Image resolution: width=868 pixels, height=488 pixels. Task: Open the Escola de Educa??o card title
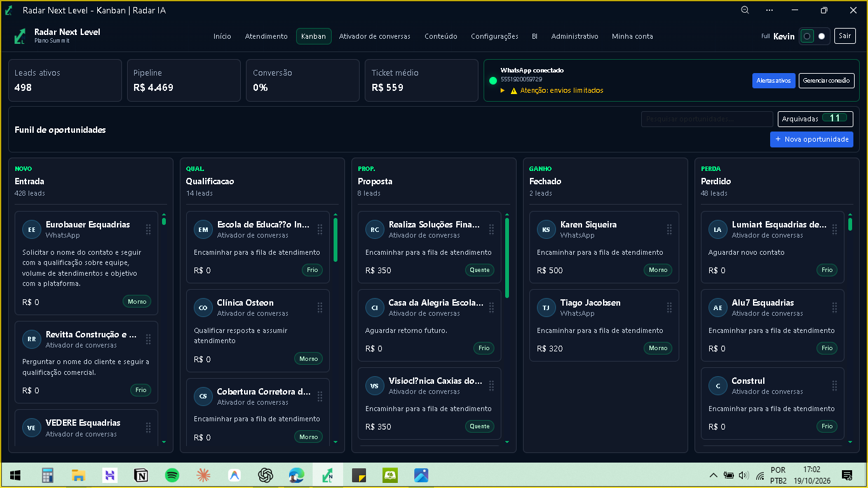pyautogui.click(x=264, y=224)
